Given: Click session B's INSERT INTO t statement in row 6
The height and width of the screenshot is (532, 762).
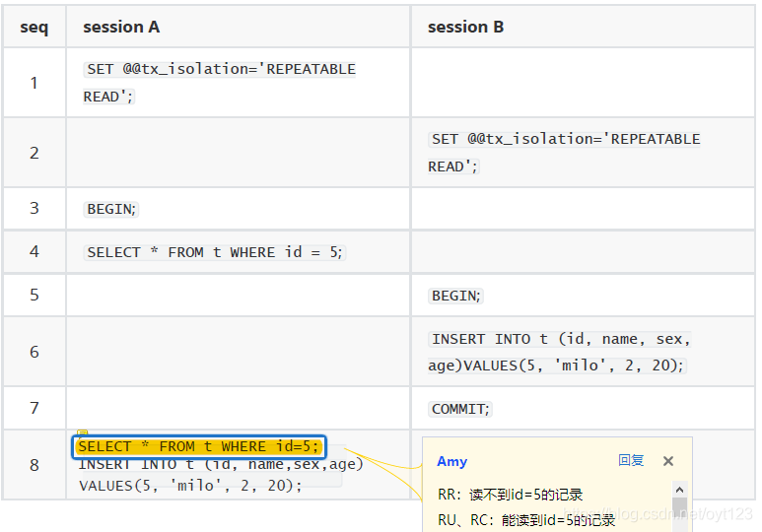Looking at the screenshot, I should tap(559, 352).
